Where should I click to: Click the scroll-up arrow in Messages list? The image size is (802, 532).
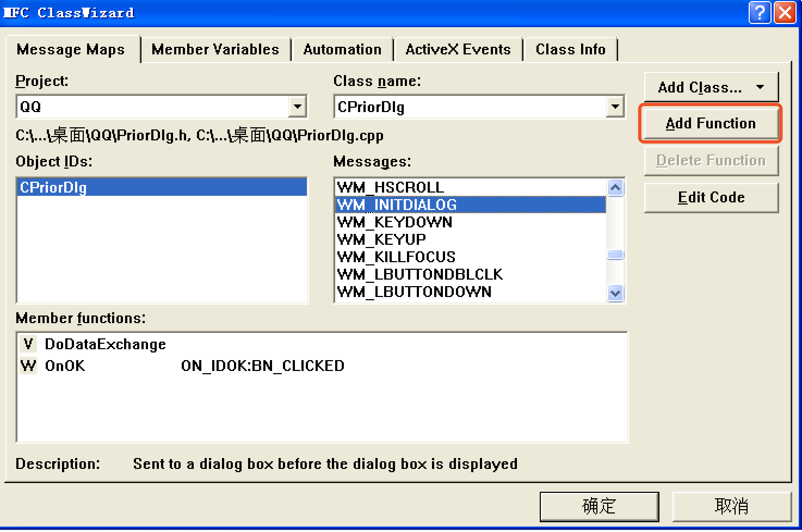click(615, 187)
